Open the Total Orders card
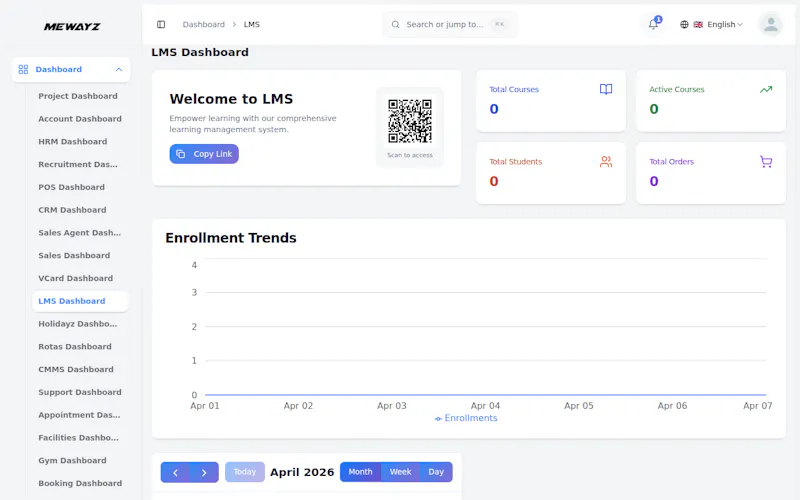This screenshot has width=800, height=500. (711, 173)
